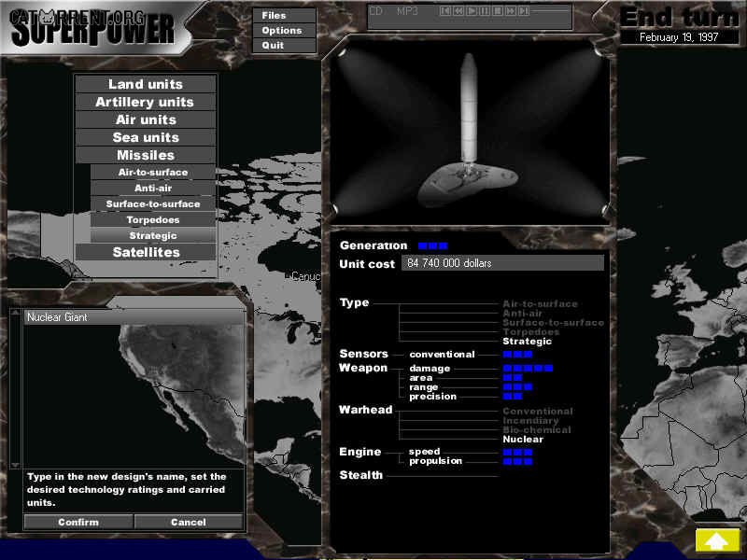Click End turn
This screenshot has width=747, height=560.
(680, 18)
